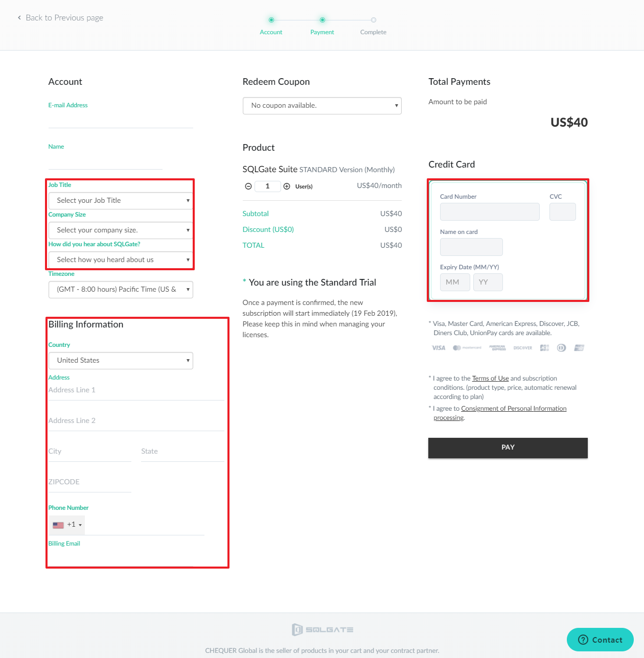Focus the Card Number field
The width and height of the screenshot is (644, 658).
[x=490, y=212]
